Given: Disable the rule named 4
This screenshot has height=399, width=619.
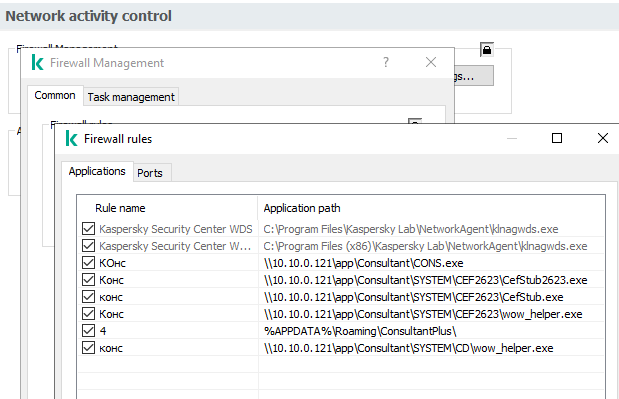Looking at the screenshot, I should tap(88, 330).
